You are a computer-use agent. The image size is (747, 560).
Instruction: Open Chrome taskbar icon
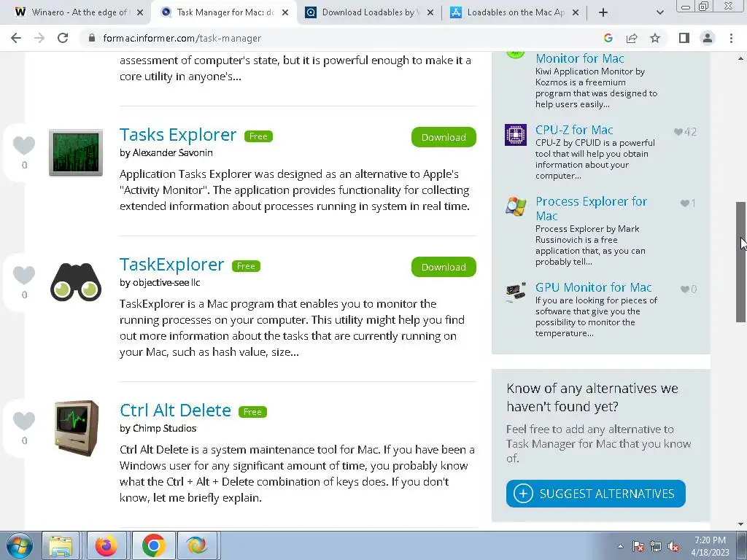click(x=153, y=545)
